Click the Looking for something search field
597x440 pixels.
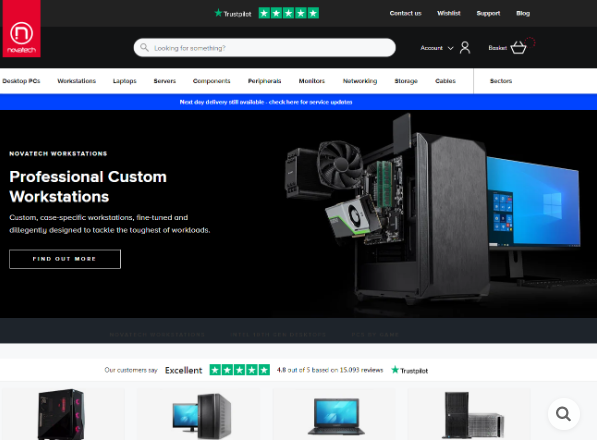265,48
